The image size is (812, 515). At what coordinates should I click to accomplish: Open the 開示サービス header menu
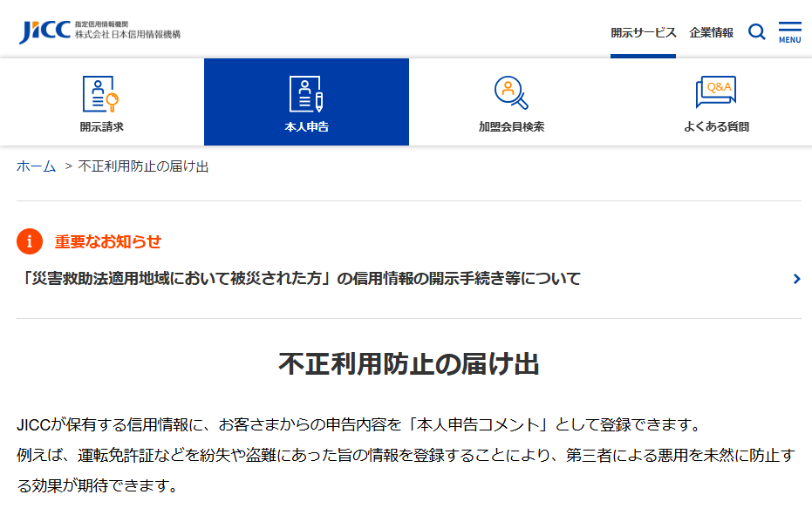click(x=643, y=32)
